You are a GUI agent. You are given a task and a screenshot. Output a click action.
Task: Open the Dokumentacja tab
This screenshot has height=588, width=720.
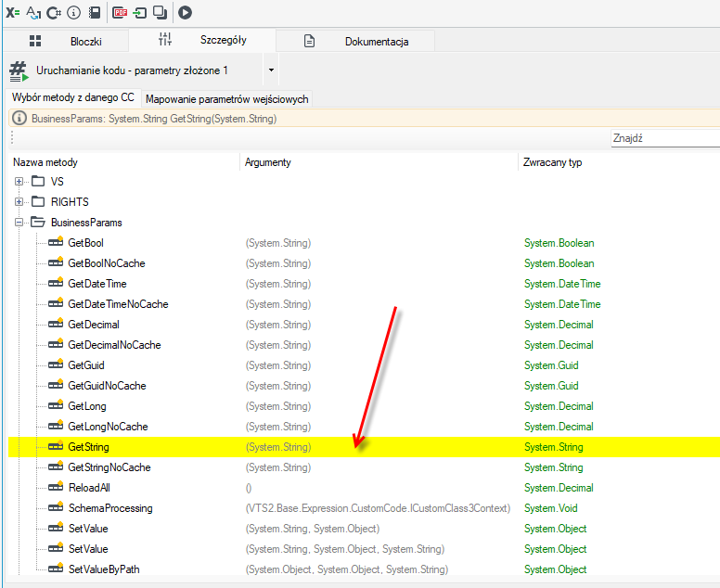click(356, 42)
